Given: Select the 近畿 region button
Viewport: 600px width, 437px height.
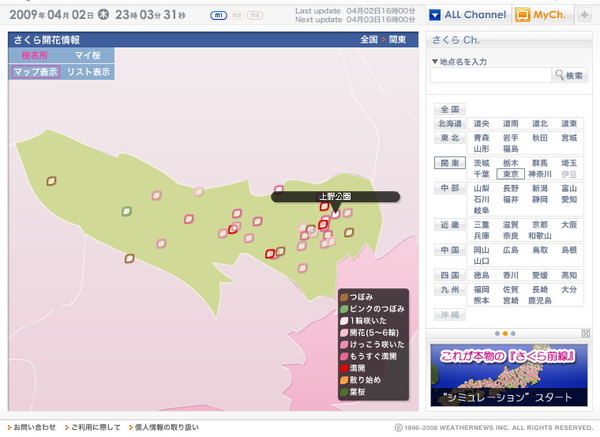Looking at the screenshot, I should (x=450, y=225).
